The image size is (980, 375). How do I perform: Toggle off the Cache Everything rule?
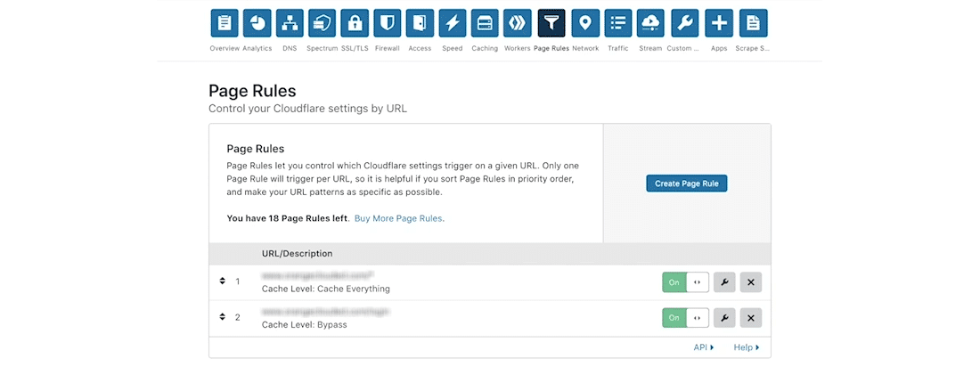685,282
